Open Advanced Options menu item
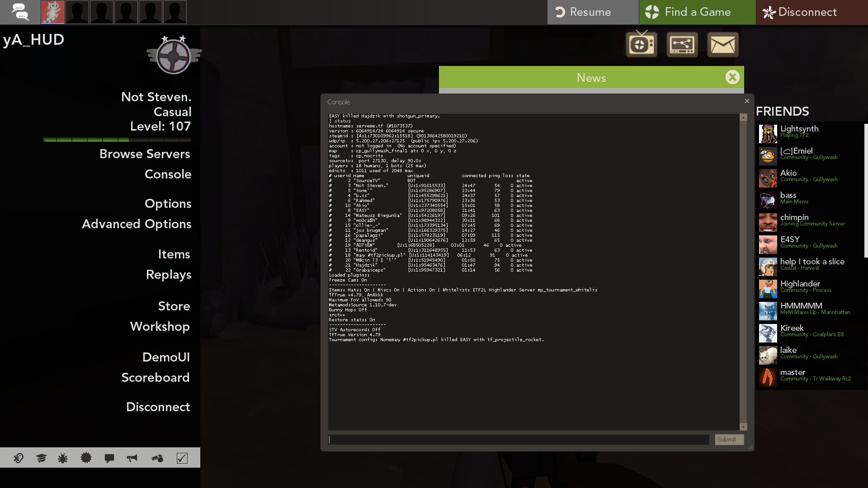Image resolution: width=868 pixels, height=488 pixels. coord(137,224)
